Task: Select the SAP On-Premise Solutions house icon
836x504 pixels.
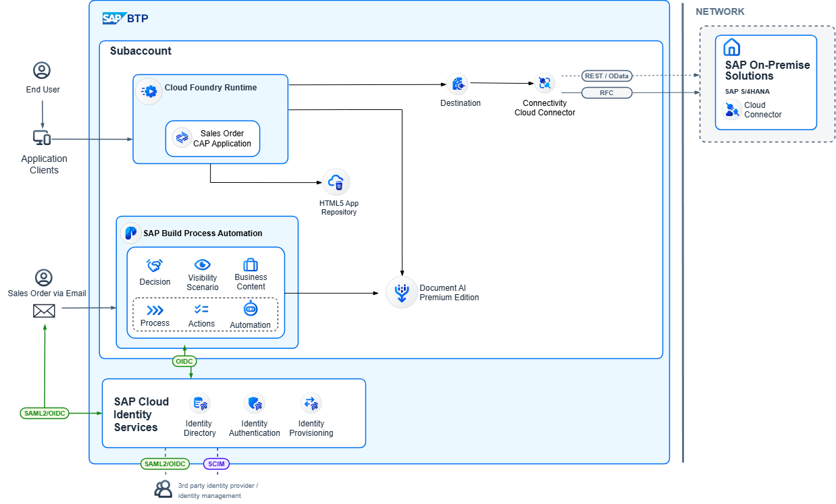Action: coord(731,47)
